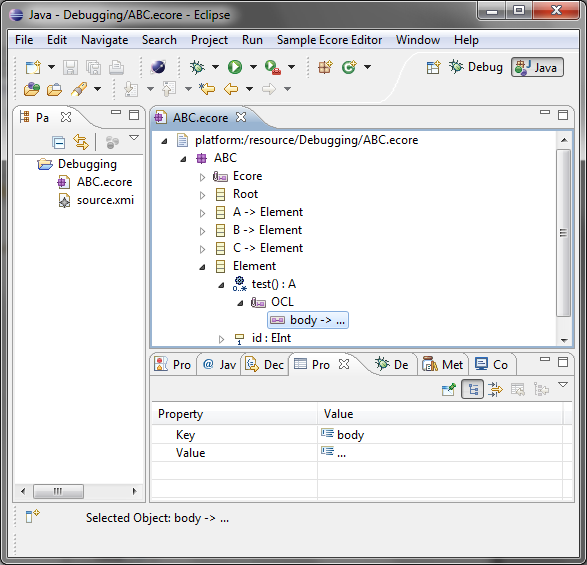
Task: Switch to the Debug view tab
Action: click(392, 364)
